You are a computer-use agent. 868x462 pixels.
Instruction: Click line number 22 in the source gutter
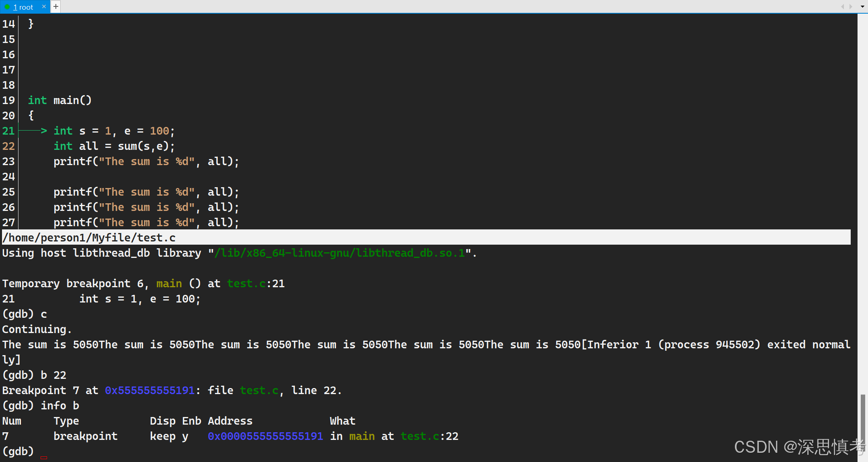(8, 146)
